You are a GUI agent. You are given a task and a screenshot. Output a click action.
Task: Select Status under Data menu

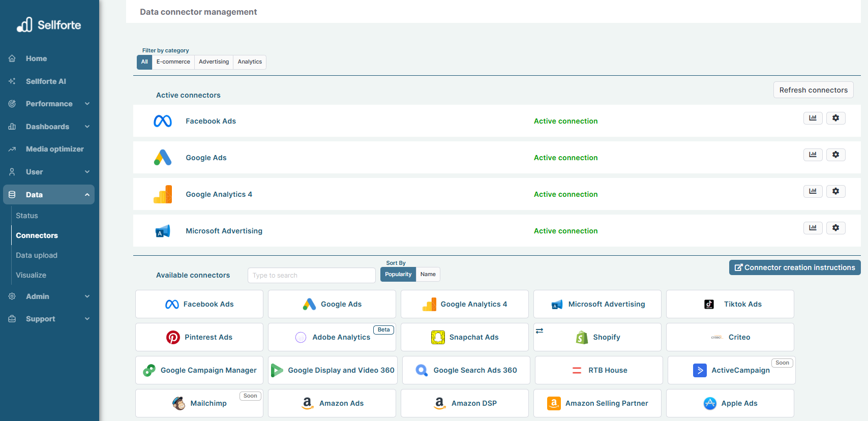click(27, 216)
